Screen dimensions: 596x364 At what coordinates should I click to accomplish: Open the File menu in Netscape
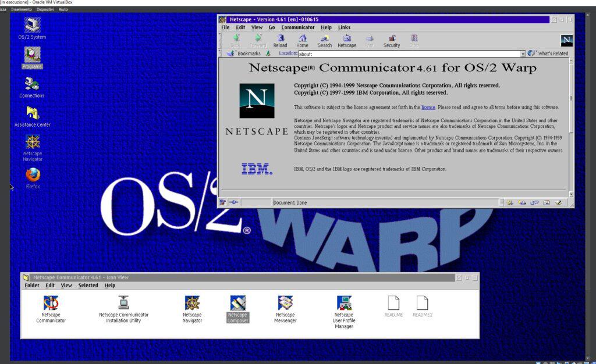(225, 27)
